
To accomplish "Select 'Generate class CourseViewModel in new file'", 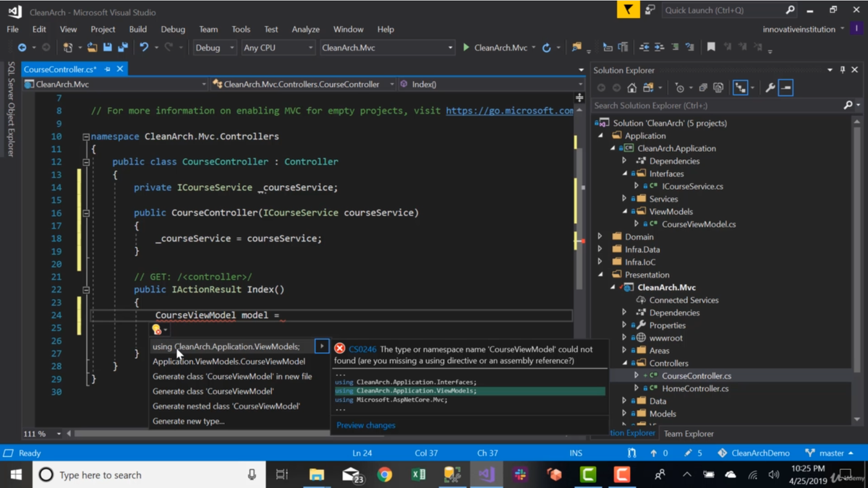I will (x=232, y=377).
